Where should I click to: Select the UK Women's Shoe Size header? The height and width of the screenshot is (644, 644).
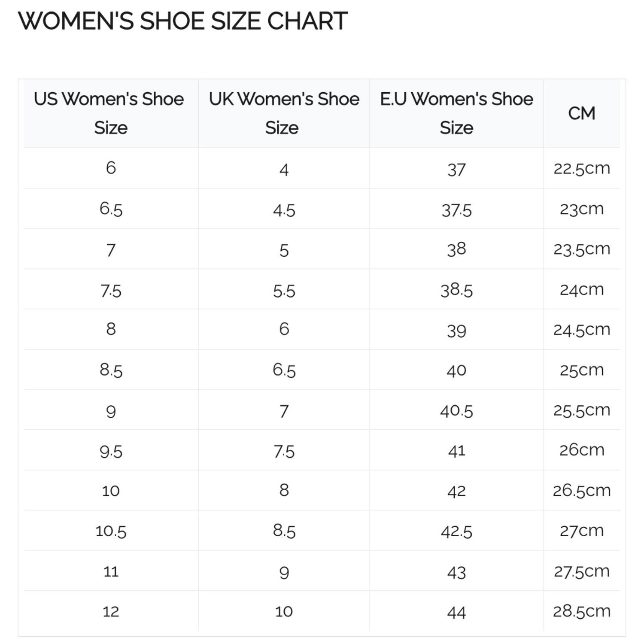pos(283,113)
